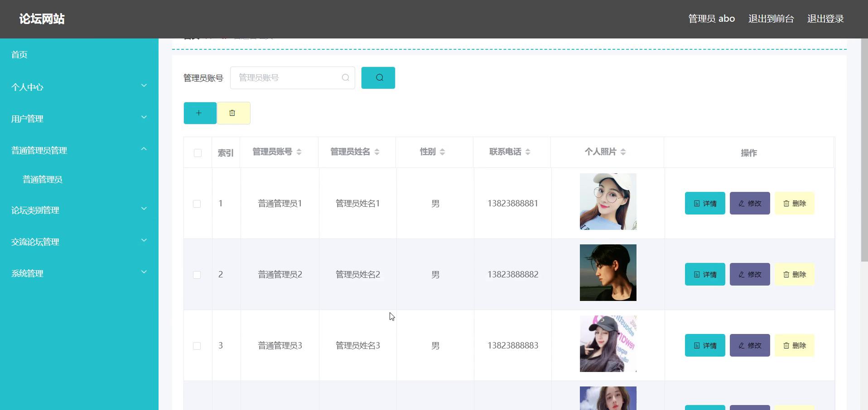Screen dimensions: 868x410
Task: Click 退出登录 in the top bar
Action: 825,19
